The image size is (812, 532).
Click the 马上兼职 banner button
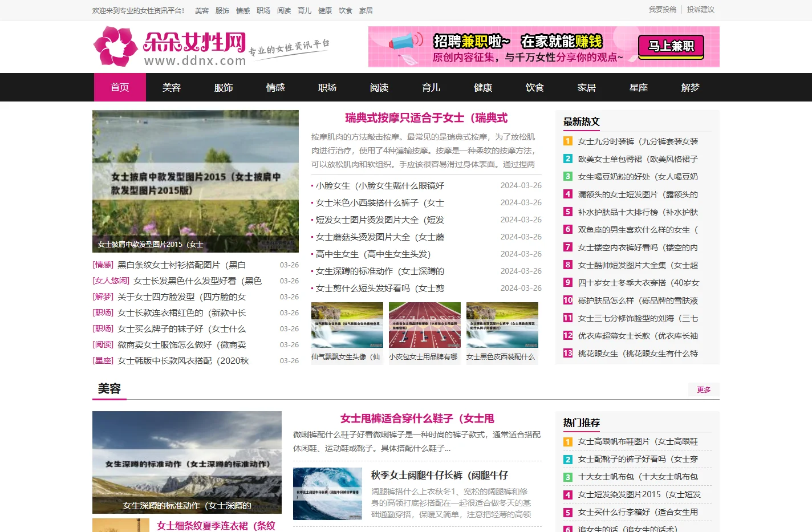tap(671, 46)
